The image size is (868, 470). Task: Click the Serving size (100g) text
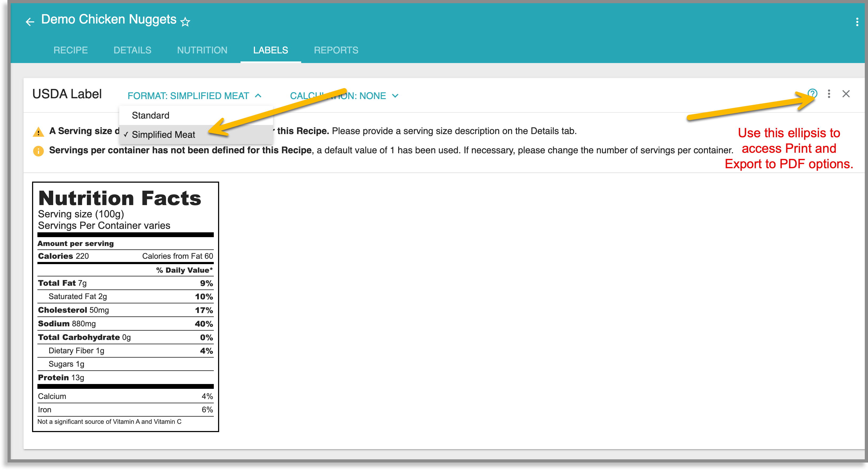click(x=81, y=214)
